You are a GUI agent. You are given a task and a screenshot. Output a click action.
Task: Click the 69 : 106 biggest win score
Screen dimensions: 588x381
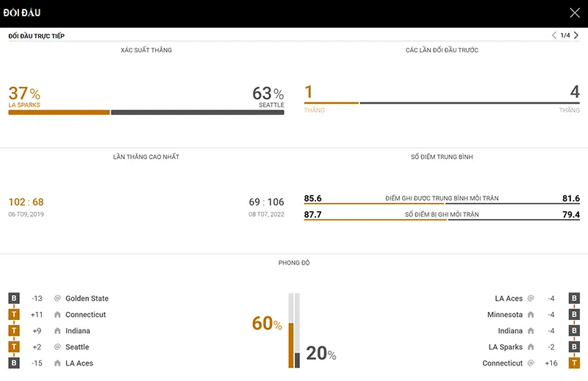pos(266,202)
